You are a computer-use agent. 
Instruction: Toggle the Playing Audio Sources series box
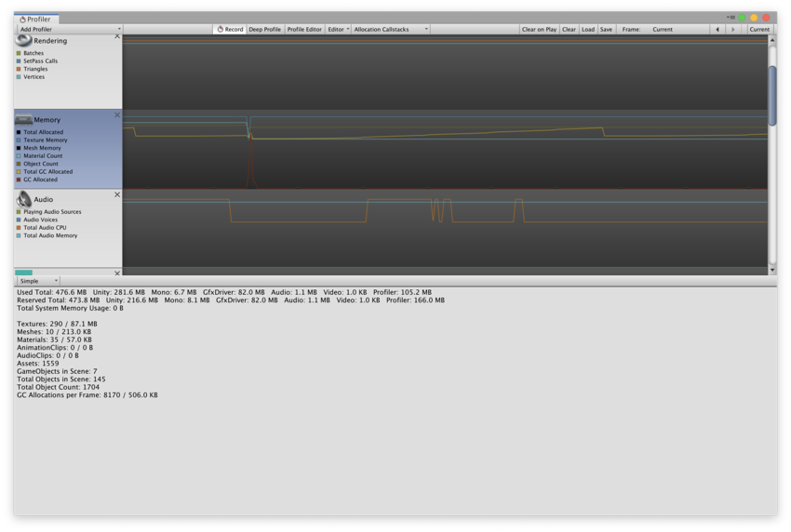click(x=19, y=212)
